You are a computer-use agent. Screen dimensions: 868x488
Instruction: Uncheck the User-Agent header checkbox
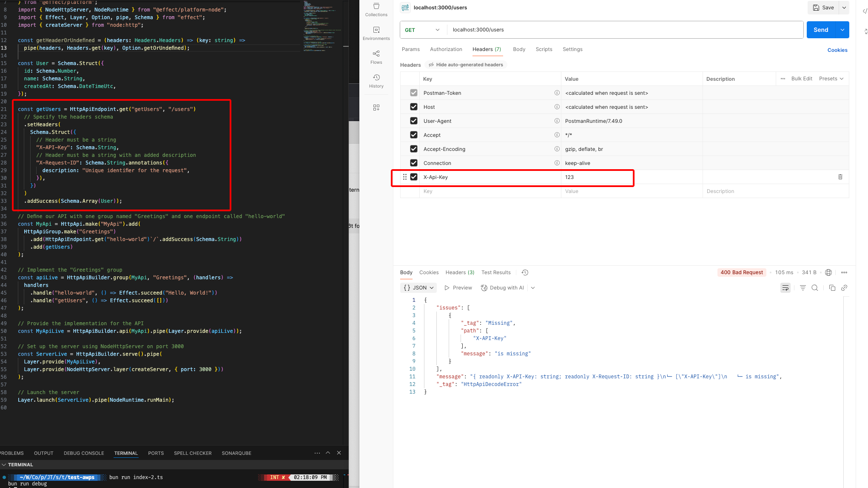tap(413, 121)
